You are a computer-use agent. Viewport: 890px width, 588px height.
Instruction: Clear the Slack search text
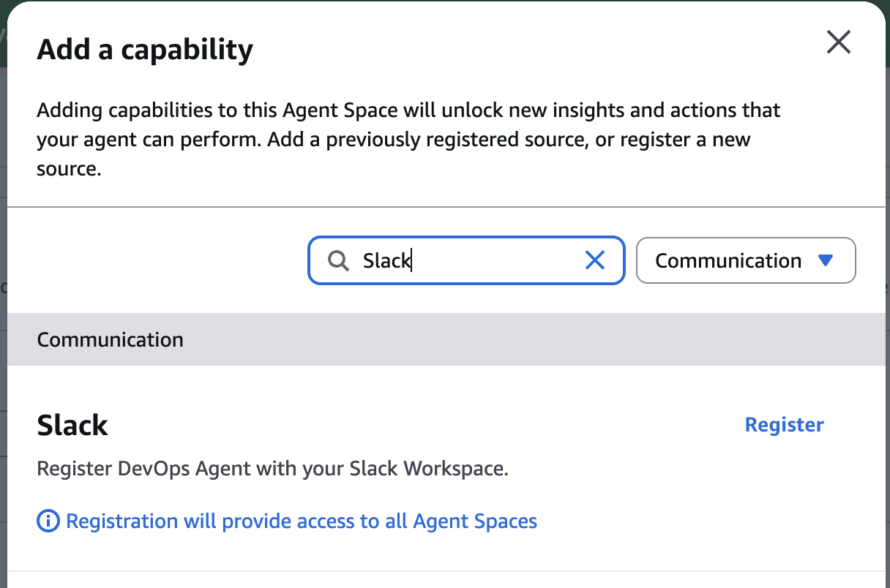pos(595,260)
